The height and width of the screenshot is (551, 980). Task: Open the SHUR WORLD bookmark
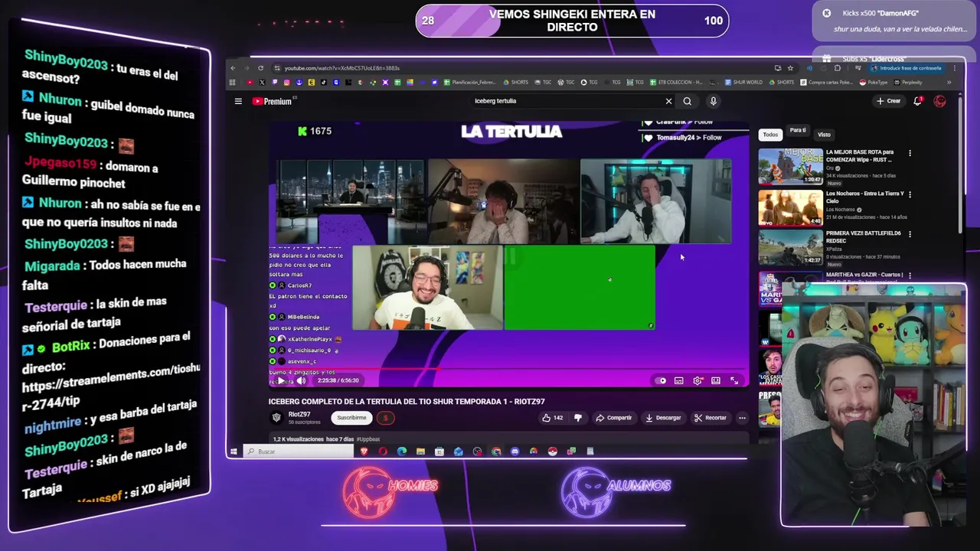tap(743, 83)
